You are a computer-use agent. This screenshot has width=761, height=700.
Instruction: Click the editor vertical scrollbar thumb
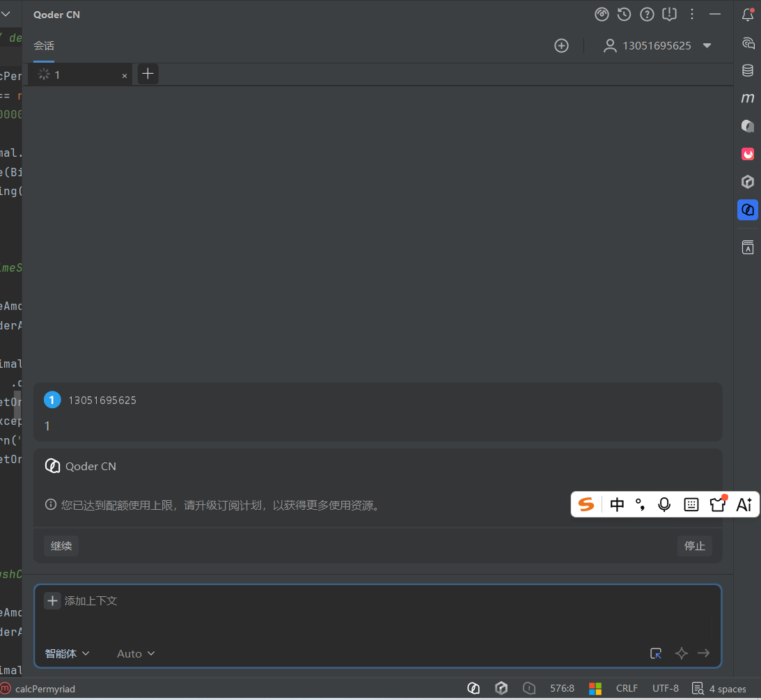(x=17, y=405)
